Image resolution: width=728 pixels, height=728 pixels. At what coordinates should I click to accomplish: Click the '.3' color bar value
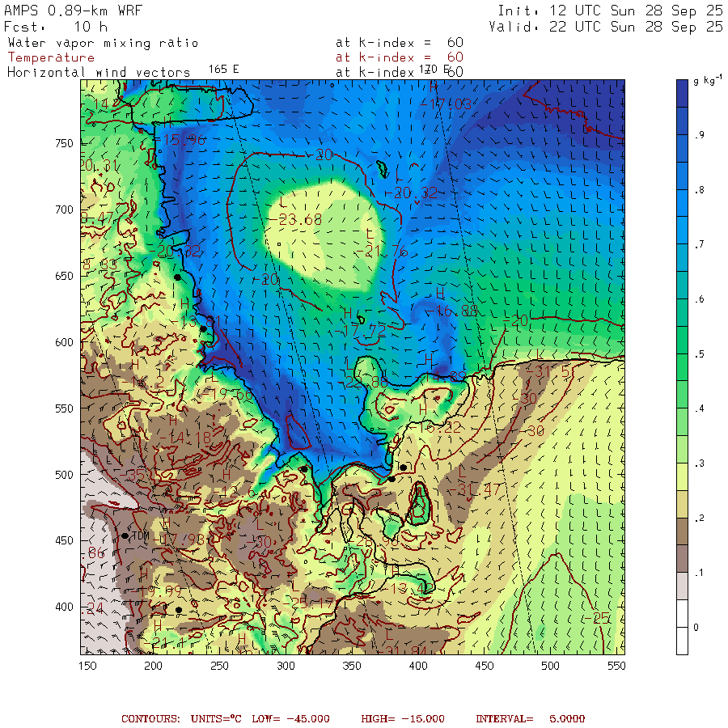click(700, 463)
